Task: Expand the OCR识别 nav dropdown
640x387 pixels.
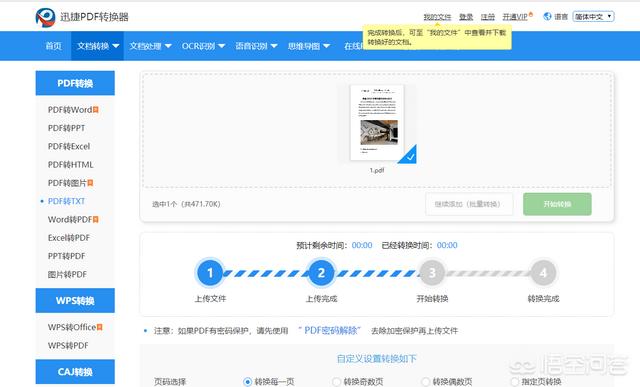Action: 203,46
